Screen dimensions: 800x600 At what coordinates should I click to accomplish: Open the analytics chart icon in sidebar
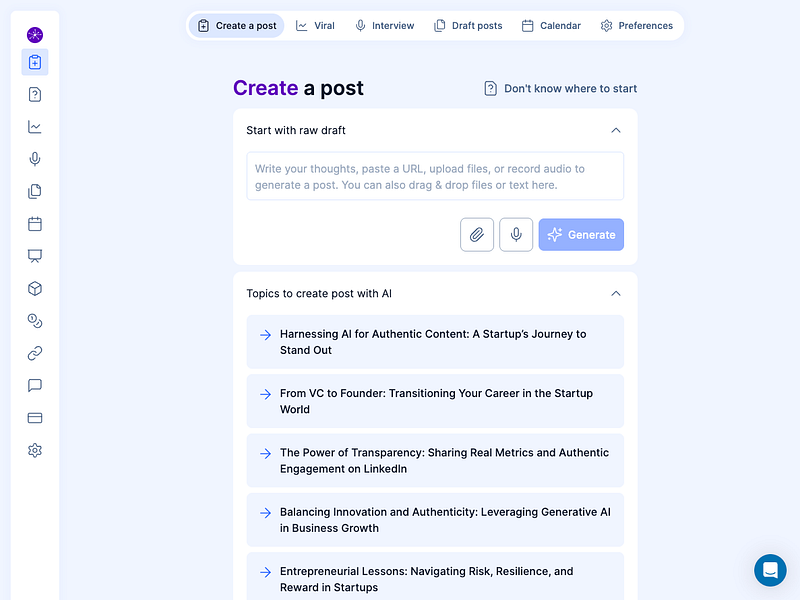[35, 127]
